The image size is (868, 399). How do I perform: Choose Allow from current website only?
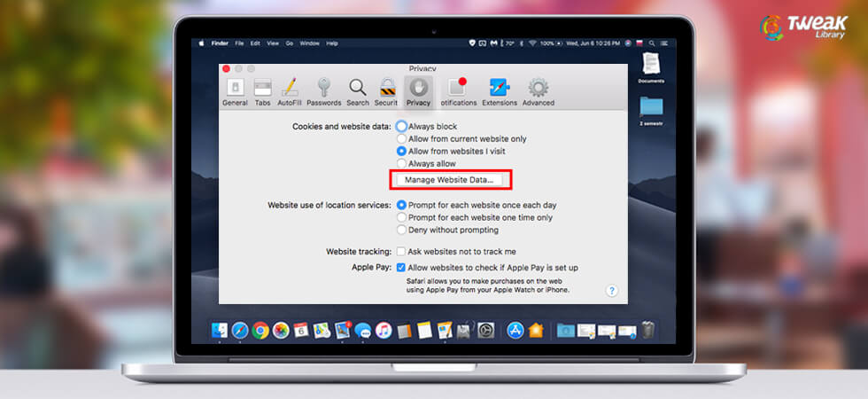[402, 139]
